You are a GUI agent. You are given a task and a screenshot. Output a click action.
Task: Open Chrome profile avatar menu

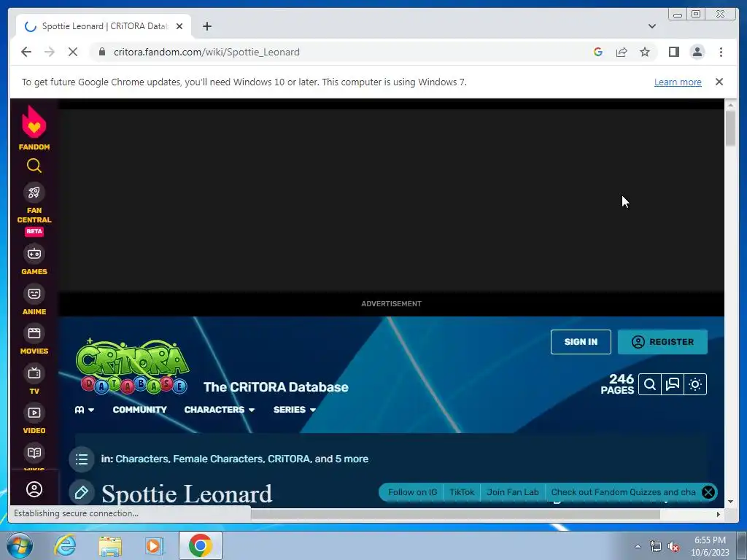click(697, 52)
